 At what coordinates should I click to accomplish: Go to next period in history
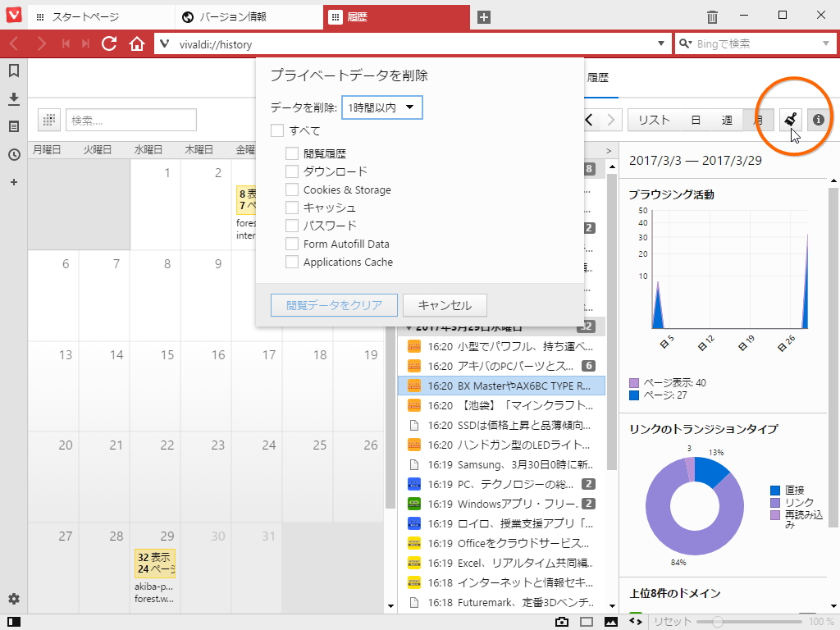pyautogui.click(x=611, y=120)
